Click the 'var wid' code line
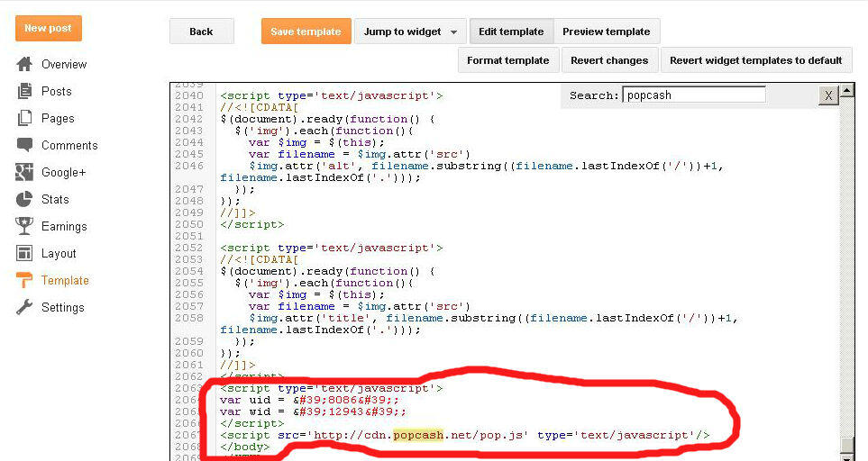868x461 pixels. (x=313, y=411)
